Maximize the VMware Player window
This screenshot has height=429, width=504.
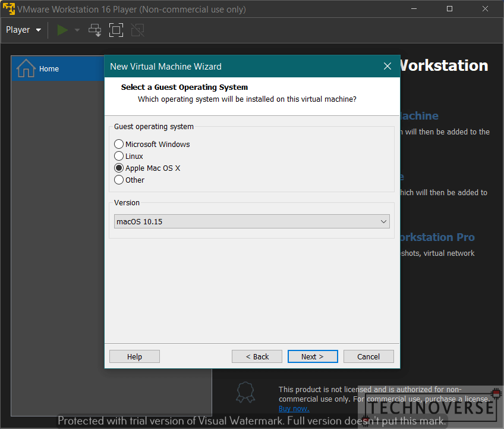point(450,9)
